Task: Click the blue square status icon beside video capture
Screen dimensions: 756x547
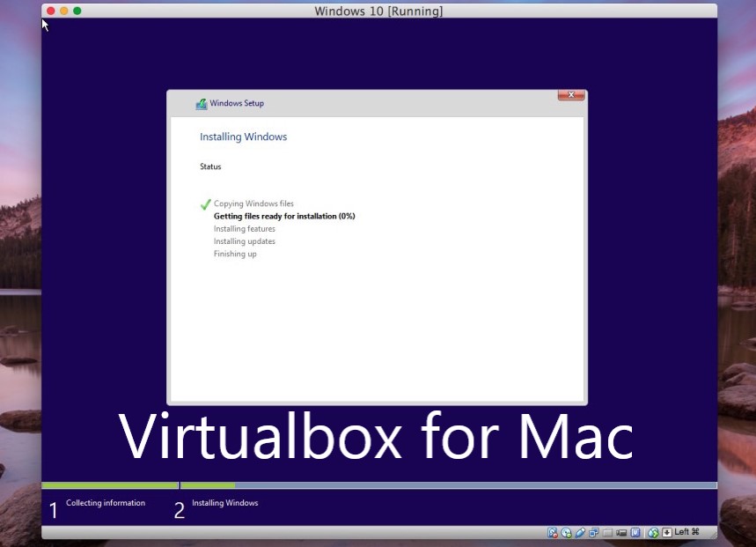Action: (635, 532)
